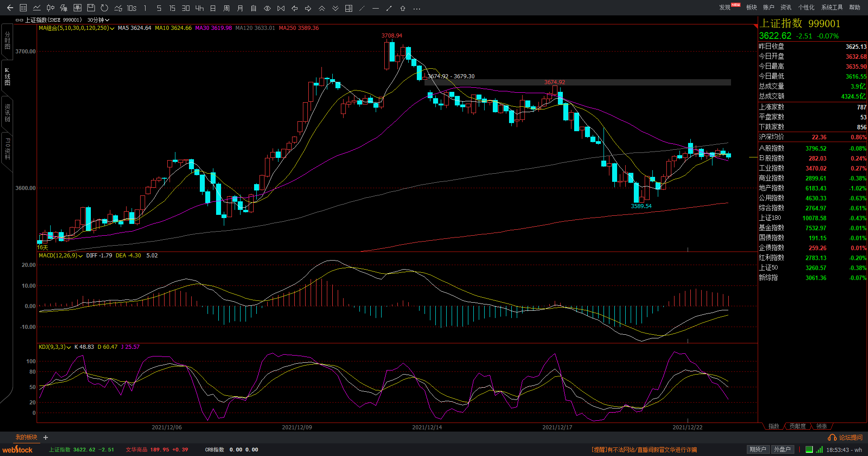Image resolution: width=868 pixels, height=456 pixels.
Task: Click the green signal strength bars icon
Action: click(819, 450)
